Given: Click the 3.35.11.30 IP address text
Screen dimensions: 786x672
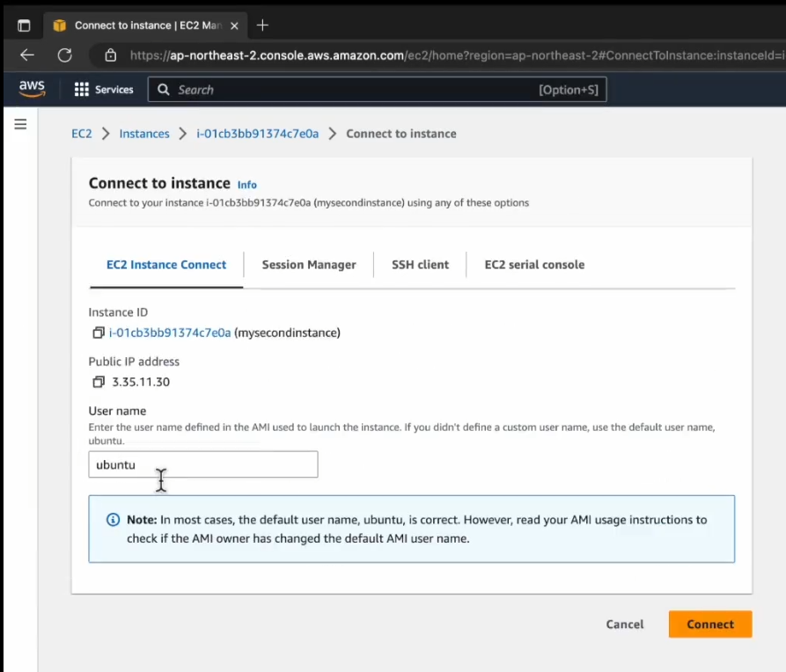Looking at the screenshot, I should (141, 382).
